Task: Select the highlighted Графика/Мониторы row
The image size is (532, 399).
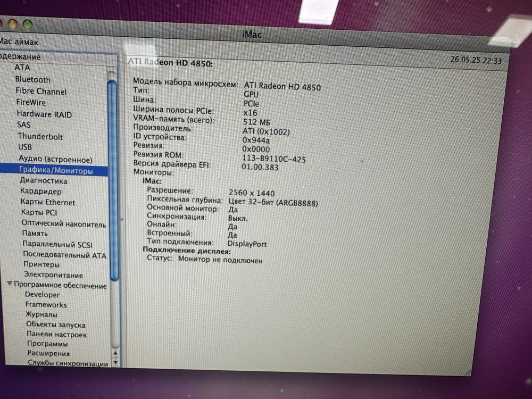Action: click(x=54, y=170)
